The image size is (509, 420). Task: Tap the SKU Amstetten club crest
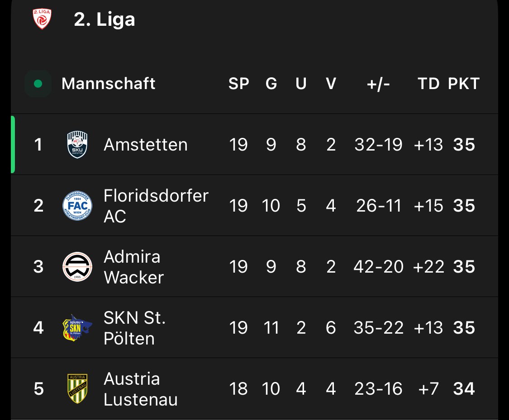(x=77, y=145)
